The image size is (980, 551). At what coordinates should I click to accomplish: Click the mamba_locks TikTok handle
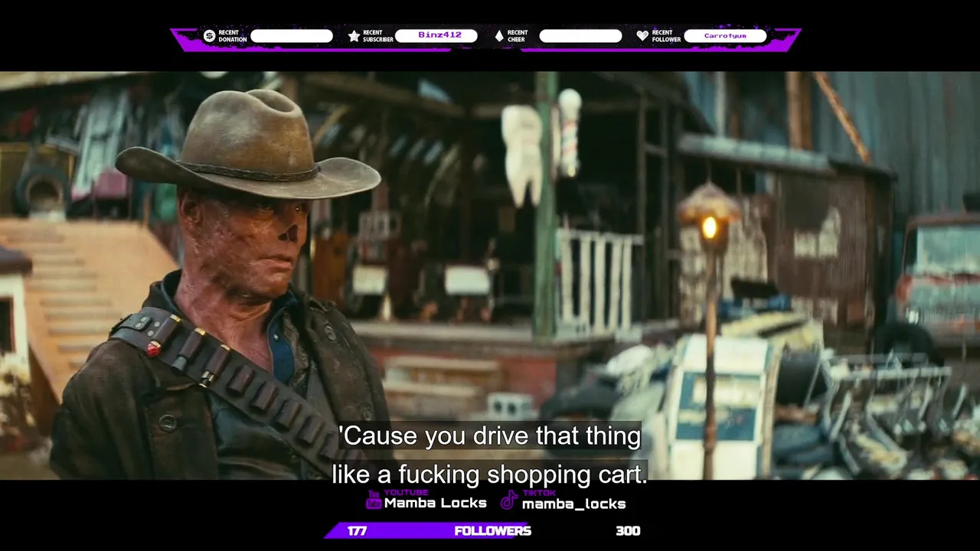click(x=574, y=504)
